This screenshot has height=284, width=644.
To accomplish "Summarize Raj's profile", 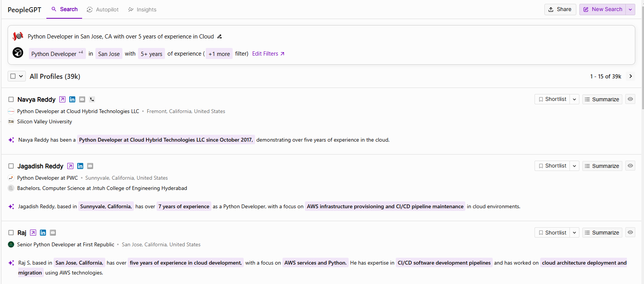I will (602, 233).
